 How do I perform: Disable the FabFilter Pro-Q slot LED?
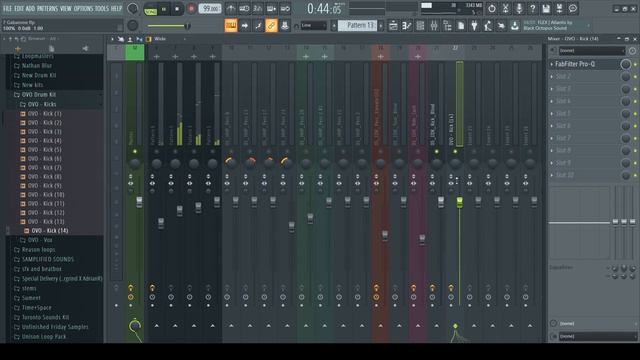pyautogui.click(x=635, y=64)
